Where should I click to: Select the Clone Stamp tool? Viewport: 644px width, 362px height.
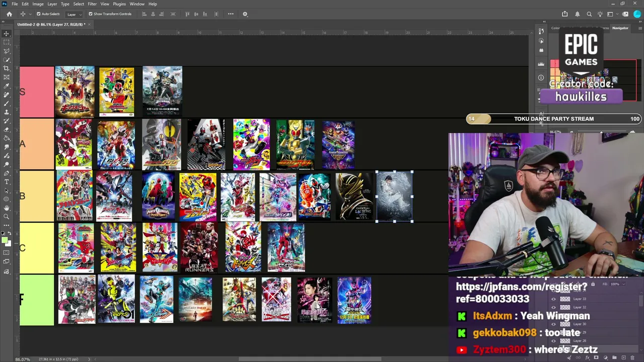7,112
